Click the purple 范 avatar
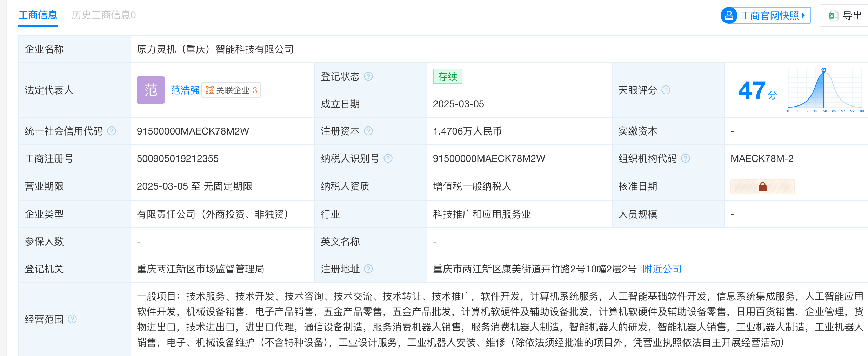 151,90
